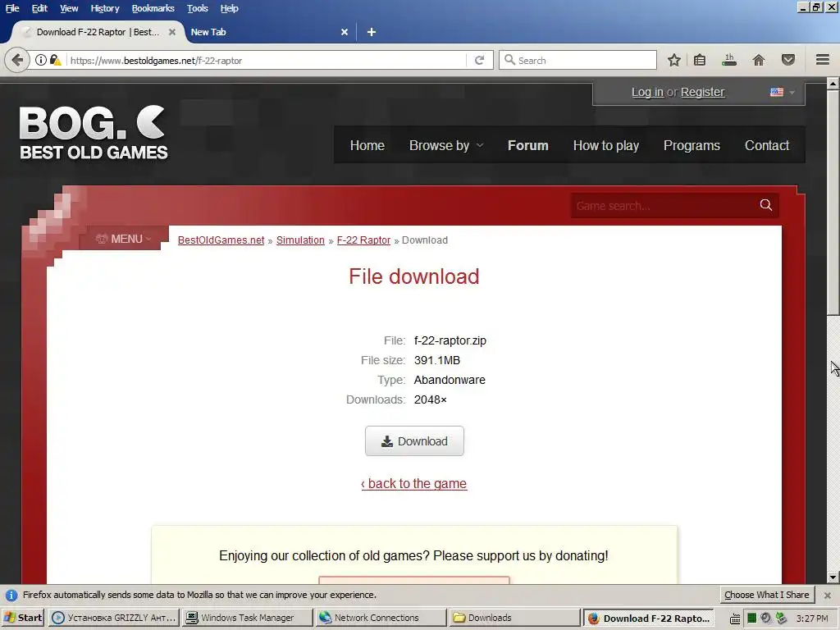Open site information icon in address bar
840x630 pixels.
tap(41, 60)
